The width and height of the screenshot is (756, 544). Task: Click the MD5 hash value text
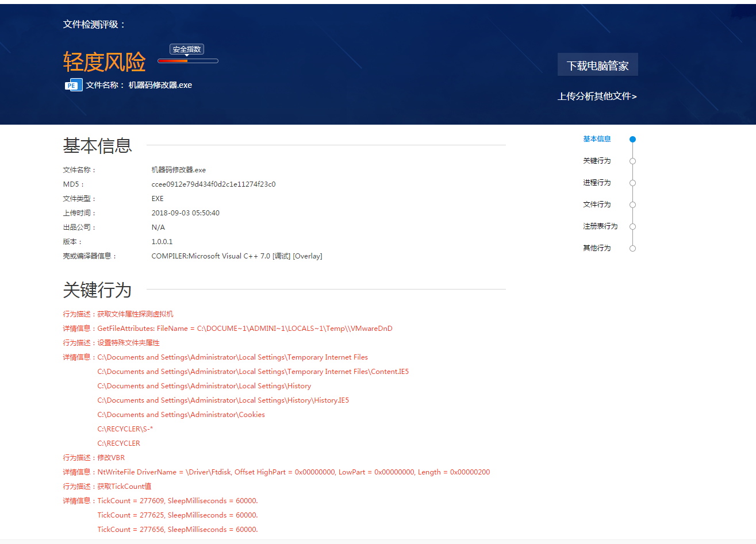213,184
